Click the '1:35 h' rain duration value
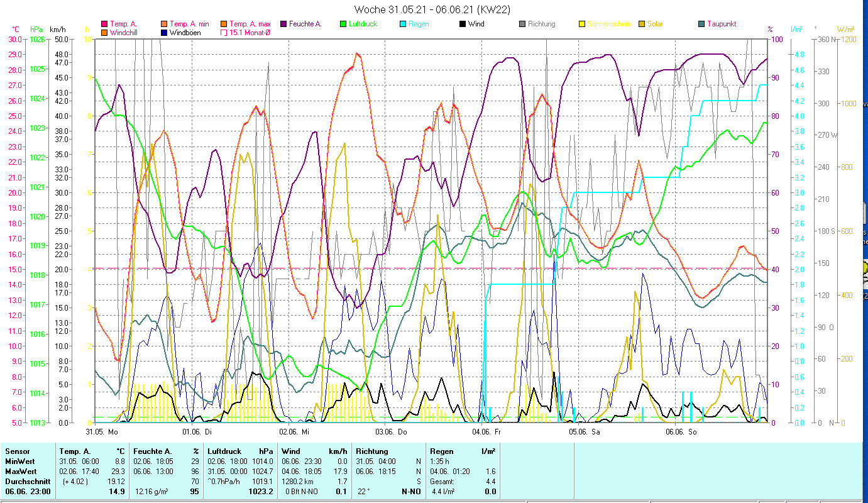Image resolution: width=868 pixels, height=503 pixels. pyautogui.click(x=441, y=462)
